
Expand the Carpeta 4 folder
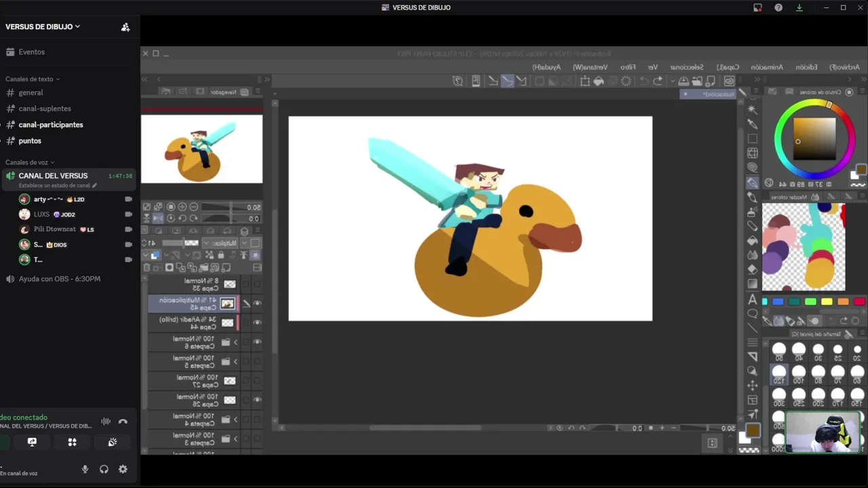[x=236, y=420]
